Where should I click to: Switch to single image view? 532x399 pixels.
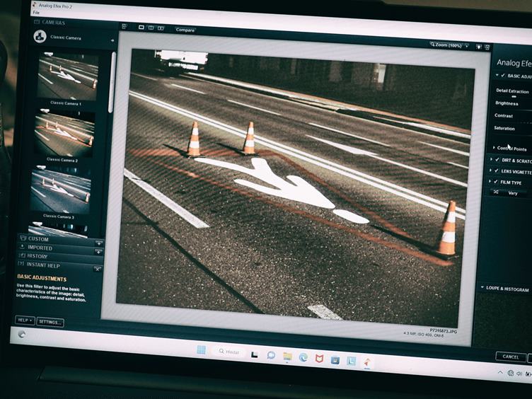pos(141,27)
